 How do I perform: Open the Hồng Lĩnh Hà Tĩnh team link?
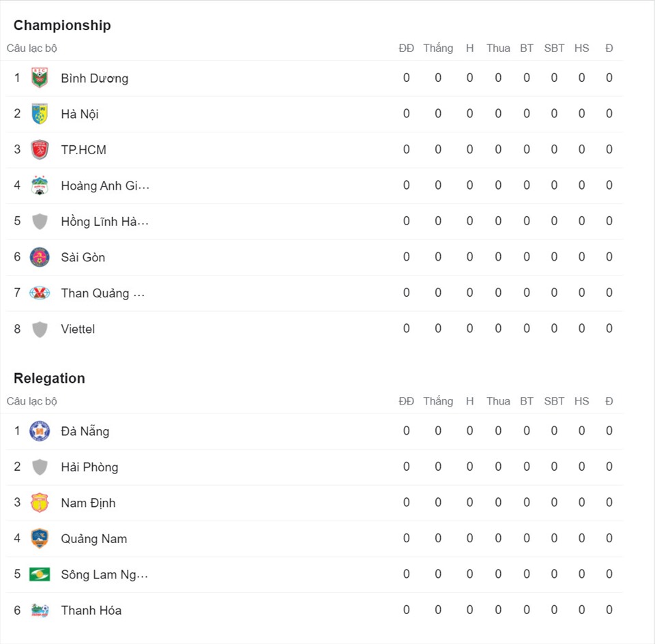105,221
